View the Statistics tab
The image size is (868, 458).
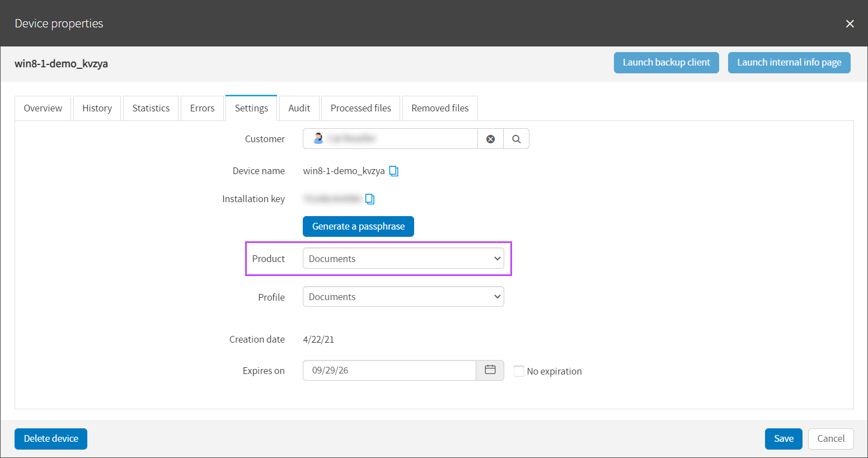pyautogui.click(x=151, y=108)
